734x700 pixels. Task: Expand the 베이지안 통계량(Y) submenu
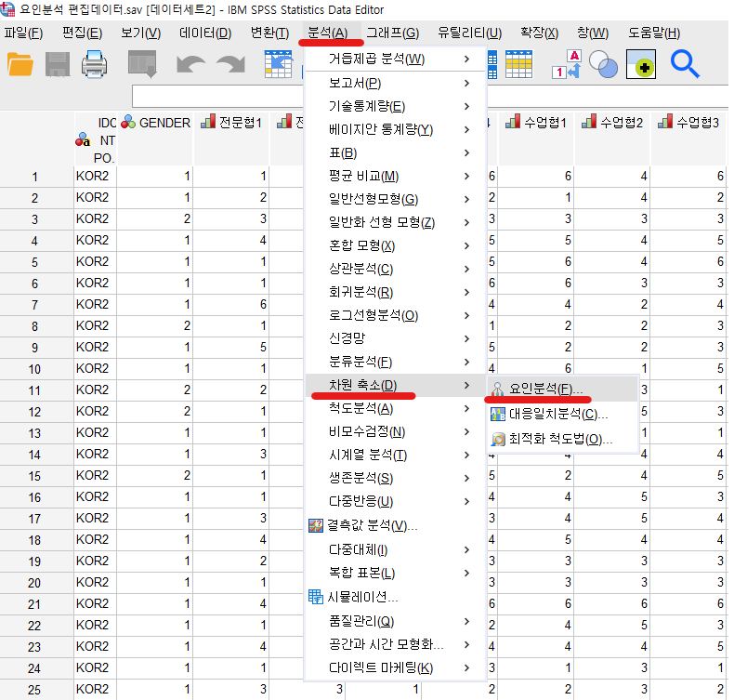tap(396, 130)
